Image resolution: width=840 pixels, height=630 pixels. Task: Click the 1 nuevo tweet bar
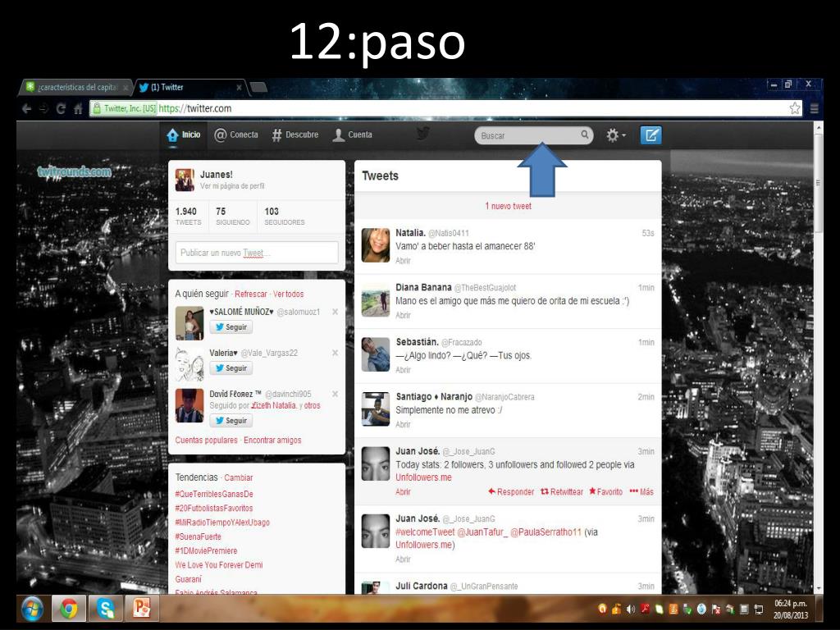coord(508,206)
